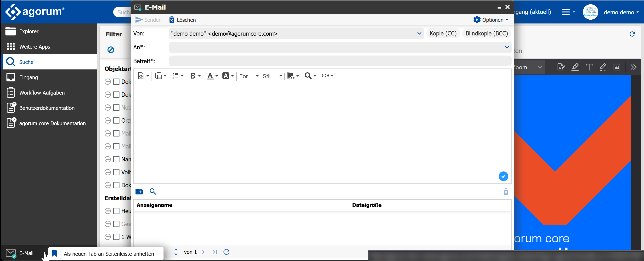Click the agorum logo
Viewport: 644px width, 261px height.
click(x=35, y=11)
